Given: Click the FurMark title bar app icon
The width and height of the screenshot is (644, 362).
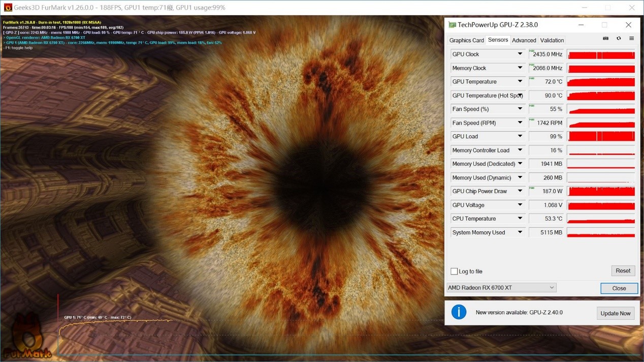Looking at the screenshot, I should click(8, 8).
